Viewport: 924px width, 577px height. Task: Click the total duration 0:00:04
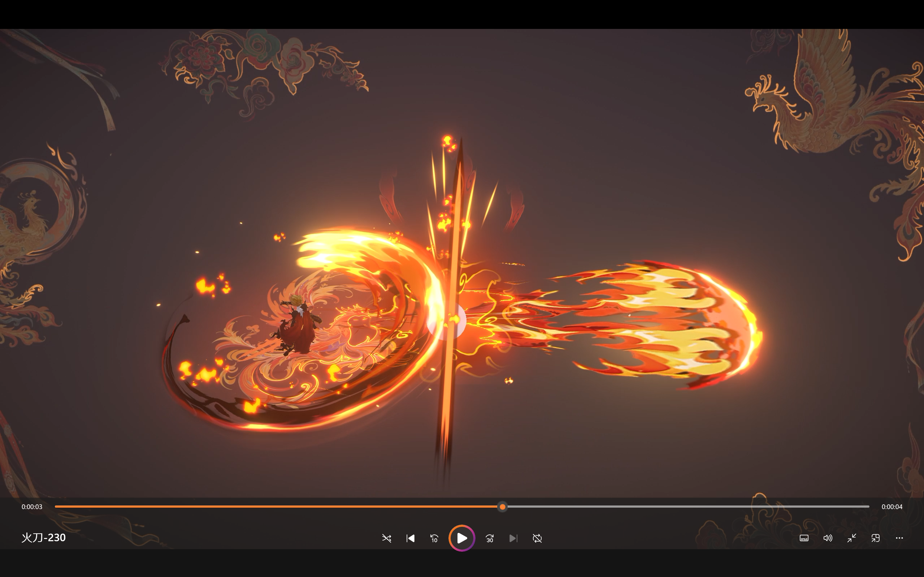(892, 507)
